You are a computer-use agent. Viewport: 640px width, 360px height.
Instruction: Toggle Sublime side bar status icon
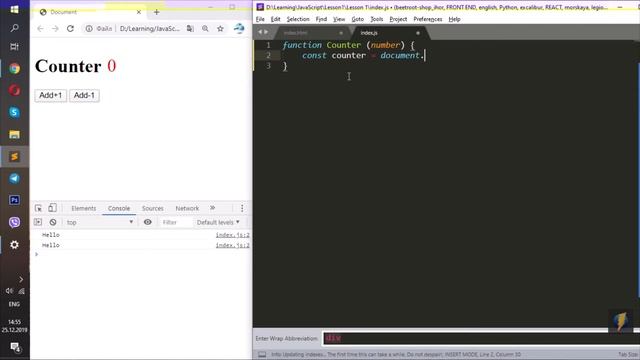click(x=262, y=354)
